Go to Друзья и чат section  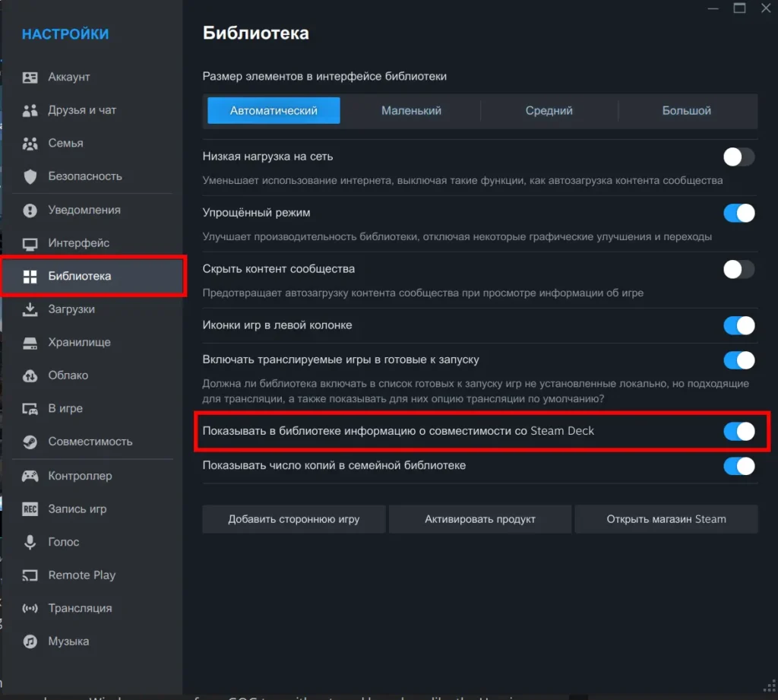pos(92,110)
